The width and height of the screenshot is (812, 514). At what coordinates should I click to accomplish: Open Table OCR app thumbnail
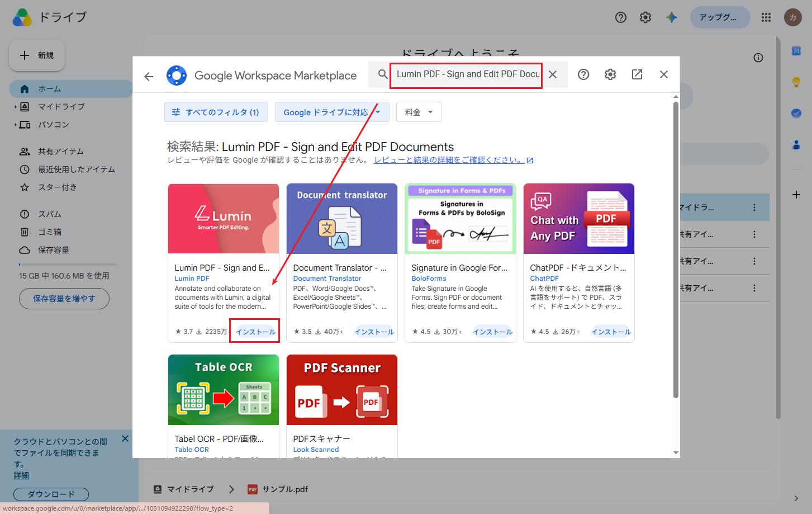224,390
